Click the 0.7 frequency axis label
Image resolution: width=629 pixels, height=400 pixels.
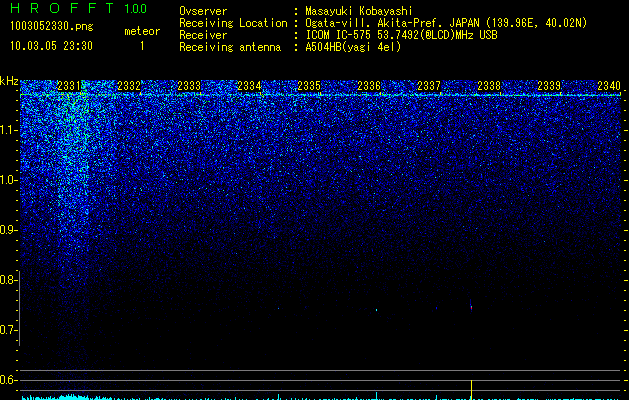(8, 330)
